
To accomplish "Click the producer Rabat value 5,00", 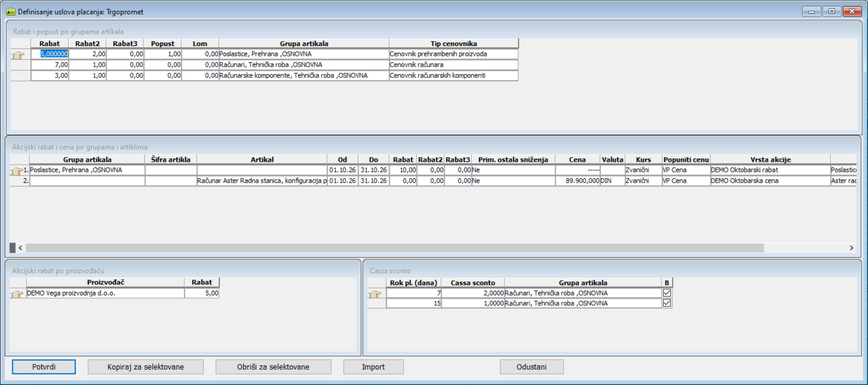I will 202,293.
